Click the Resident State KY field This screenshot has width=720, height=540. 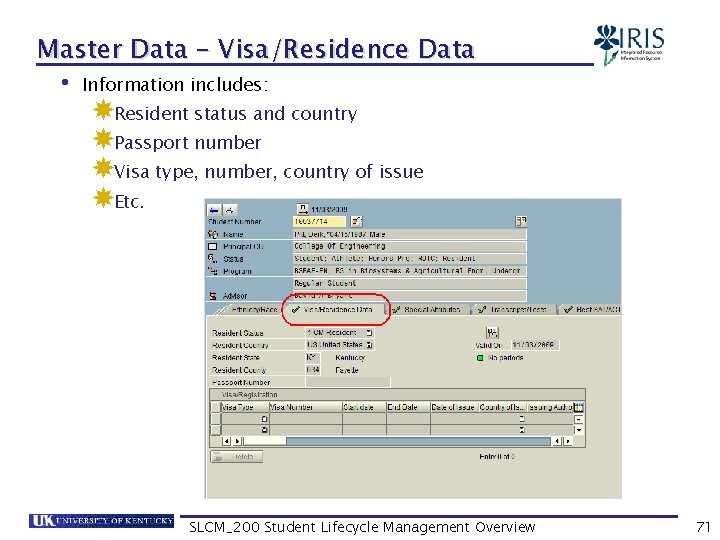click(x=313, y=357)
